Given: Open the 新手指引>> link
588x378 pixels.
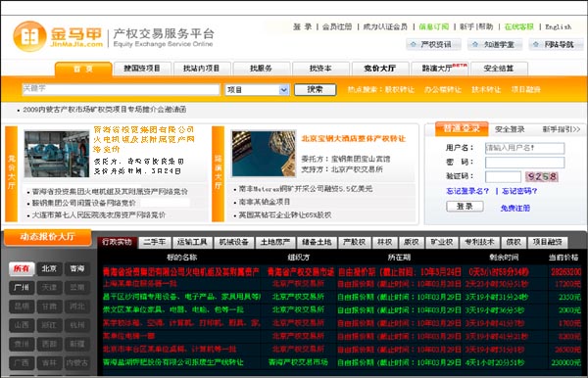Looking at the screenshot, I should [x=561, y=129].
